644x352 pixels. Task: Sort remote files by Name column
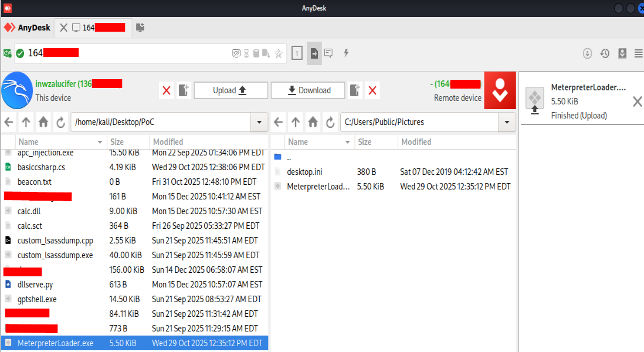click(x=320, y=142)
